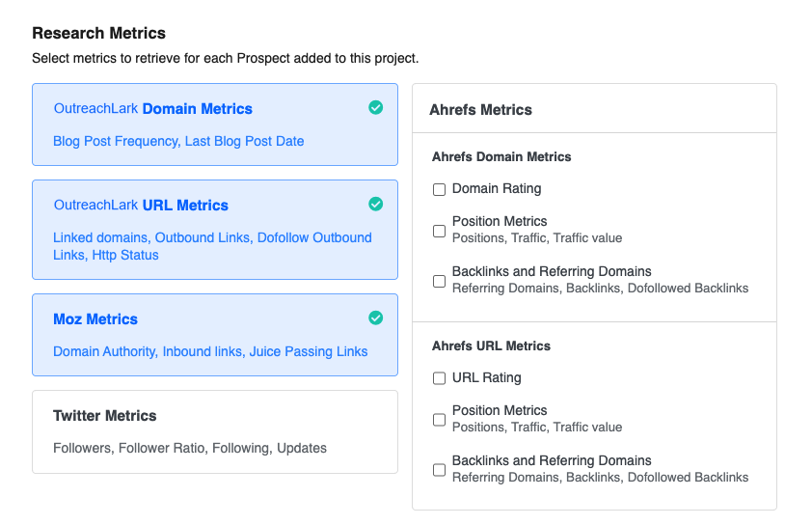Click the URL Rating label

pyautogui.click(x=487, y=377)
